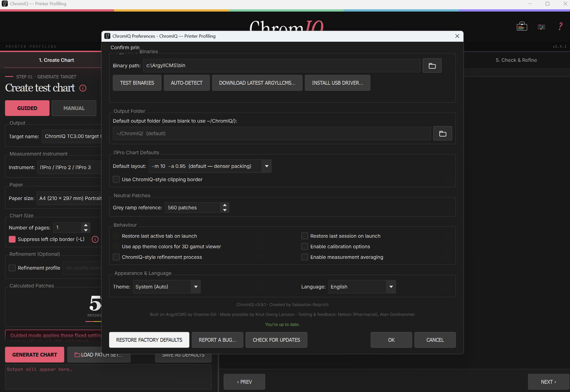Open the red question mark help icon
The image size is (570, 392).
tap(560, 27)
